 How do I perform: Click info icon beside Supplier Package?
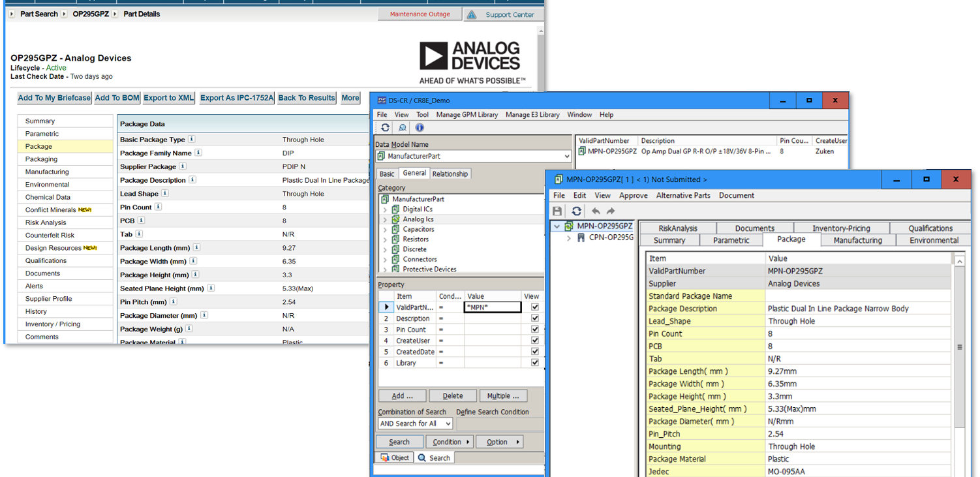(x=183, y=166)
